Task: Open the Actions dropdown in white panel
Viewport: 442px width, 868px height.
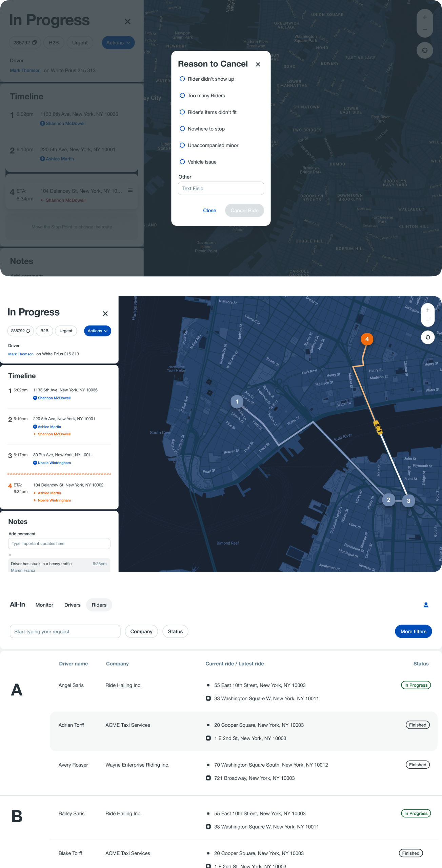Action: click(97, 331)
